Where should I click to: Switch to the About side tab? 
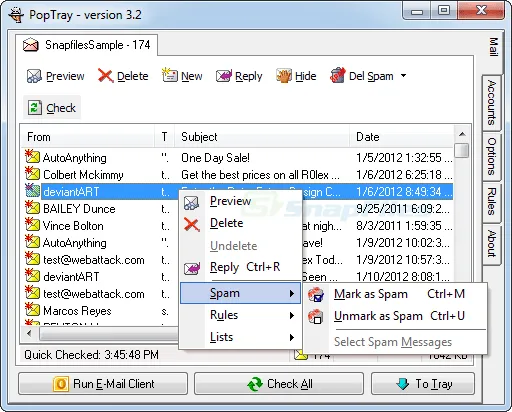tap(492, 244)
